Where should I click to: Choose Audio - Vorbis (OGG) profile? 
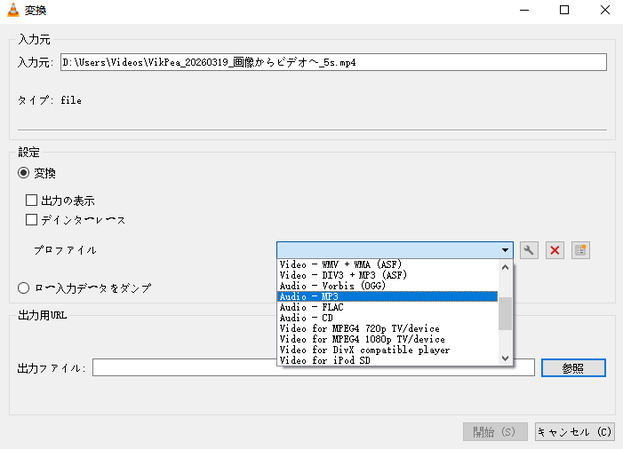387,286
